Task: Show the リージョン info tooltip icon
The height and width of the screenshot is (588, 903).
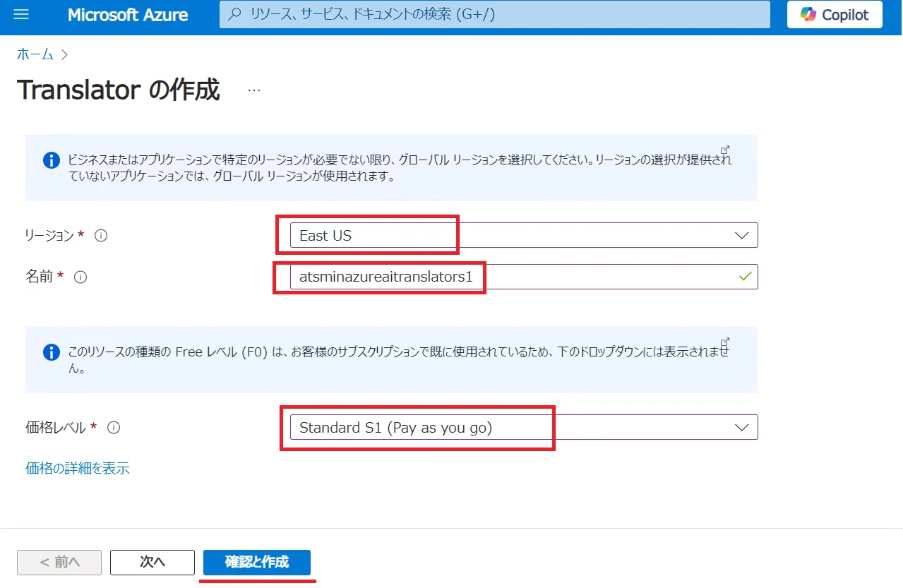Action: pyautogui.click(x=101, y=236)
